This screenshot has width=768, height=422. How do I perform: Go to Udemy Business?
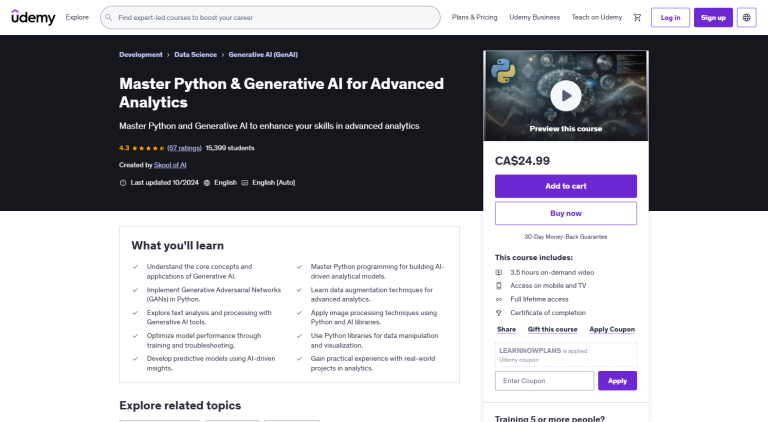(x=534, y=17)
